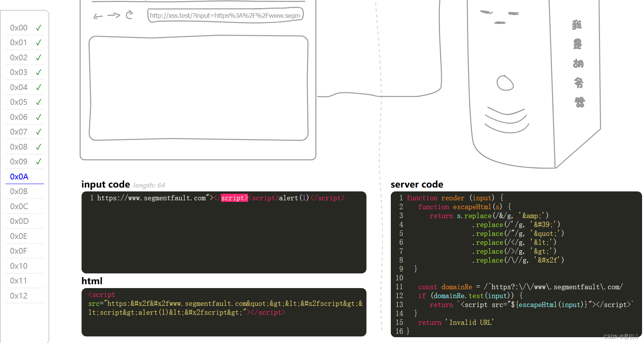Open level 0x07 in sidebar

click(x=25, y=132)
